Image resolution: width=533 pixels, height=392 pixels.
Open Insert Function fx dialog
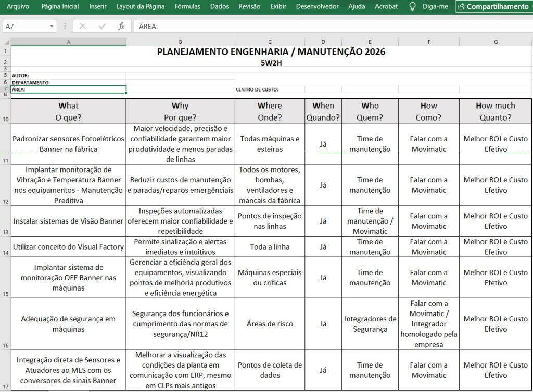121,26
